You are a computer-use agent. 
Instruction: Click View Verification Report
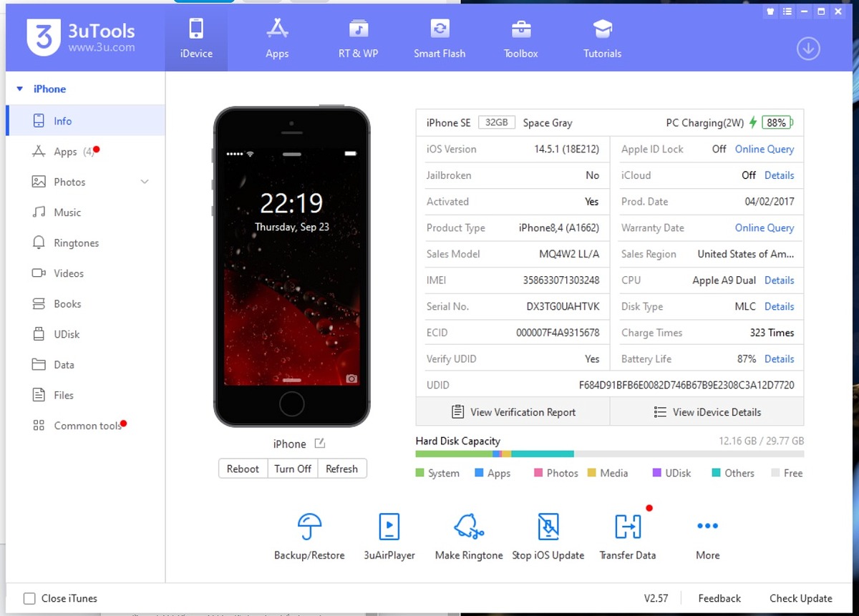(513, 412)
